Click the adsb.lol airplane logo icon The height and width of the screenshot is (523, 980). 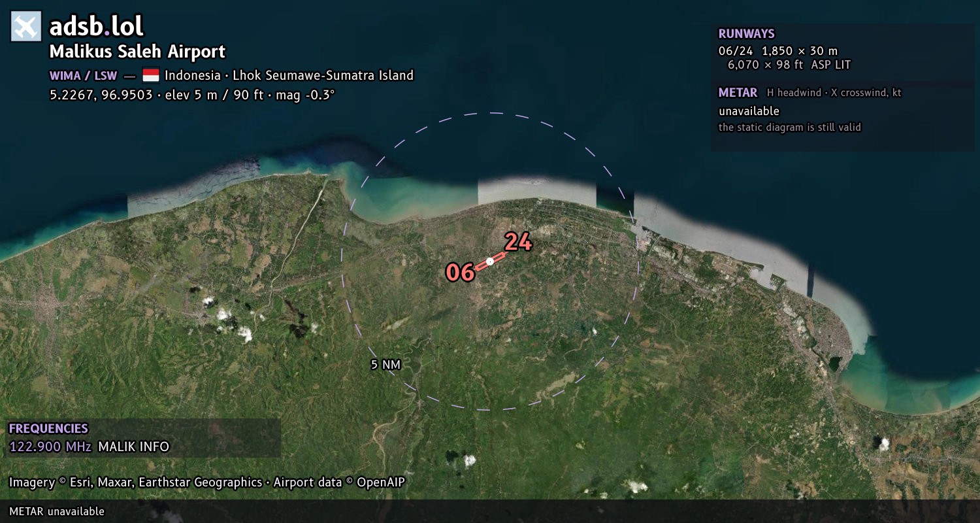pos(26,27)
